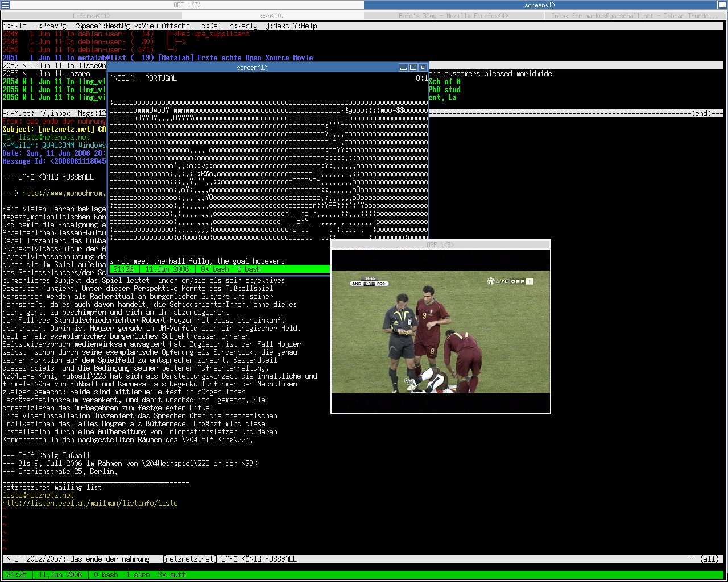The image size is (728, 582).
Task: Open the http://www.monochrom link in message
Action: tap(64, 193)
